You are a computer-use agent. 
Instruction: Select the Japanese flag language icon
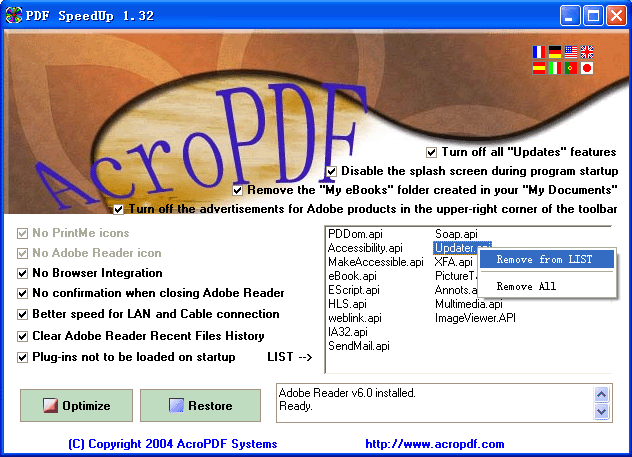coord(587,68)
